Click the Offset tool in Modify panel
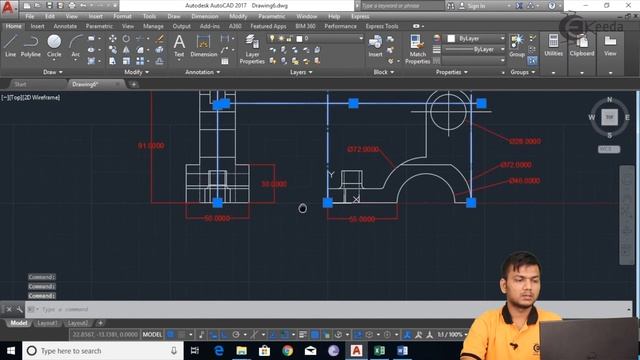Screen dimensions: 640x360 [x=160, y=61]
